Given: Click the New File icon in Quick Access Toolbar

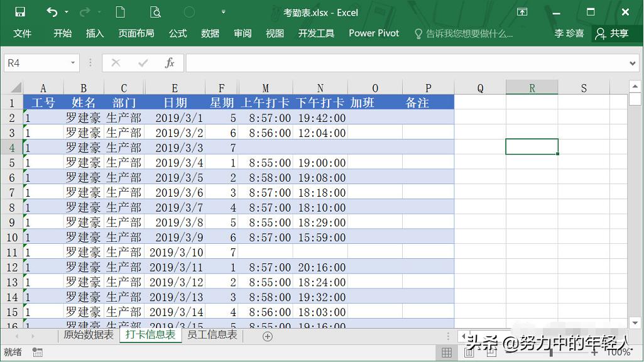Looking at the screenshot, I should point(121,11).
